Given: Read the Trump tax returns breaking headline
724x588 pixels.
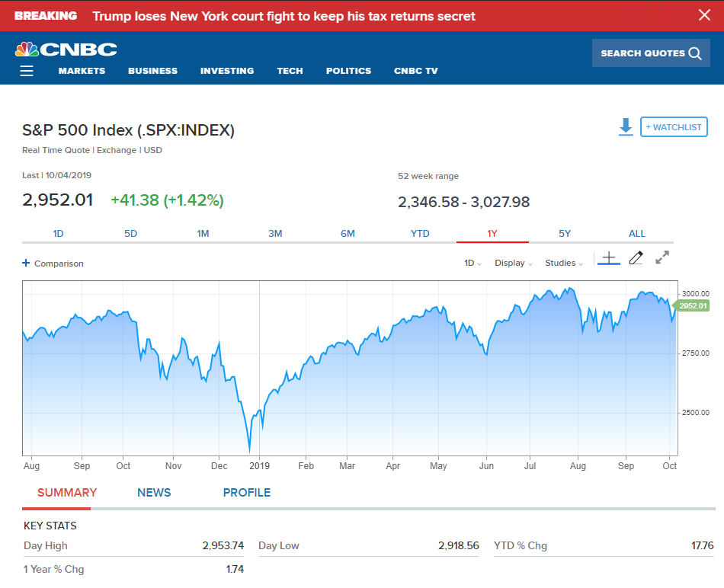Looking at the screenshot, I should (284, 16).
